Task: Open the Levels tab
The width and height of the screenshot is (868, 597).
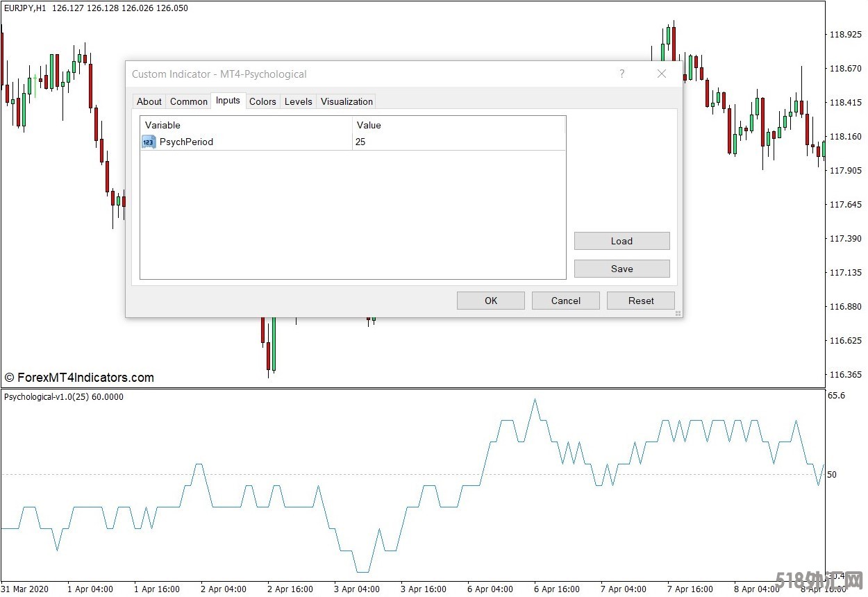Action: [298, 101]
